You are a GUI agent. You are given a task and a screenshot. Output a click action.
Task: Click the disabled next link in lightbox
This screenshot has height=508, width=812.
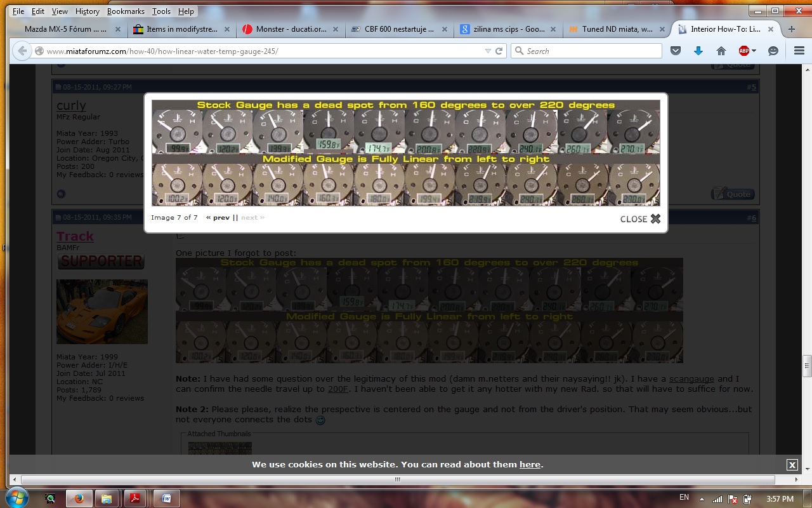(252, 217)
